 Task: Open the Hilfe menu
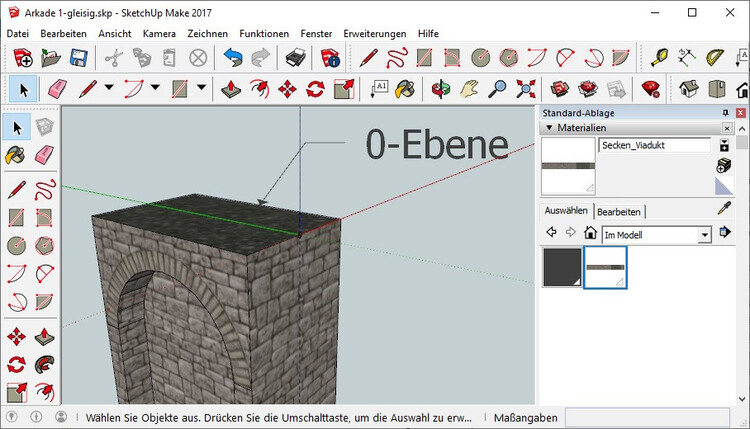[x=428, y=33]
